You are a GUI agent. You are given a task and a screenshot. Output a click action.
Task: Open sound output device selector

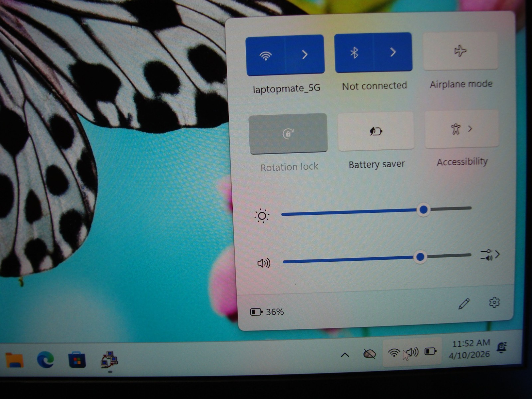(490, 255)
